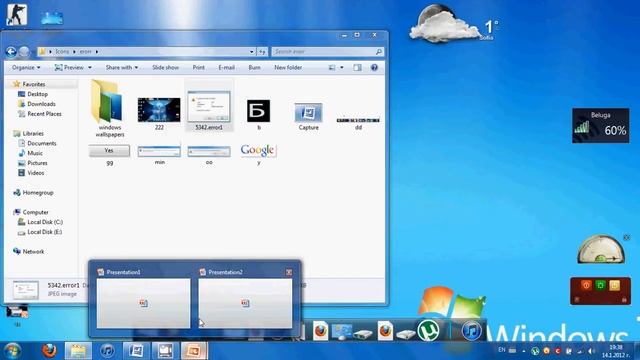Open the Counter-Strike desktop shortcut
The width and height of the screenshot is (640, 360).
point(16,15)
